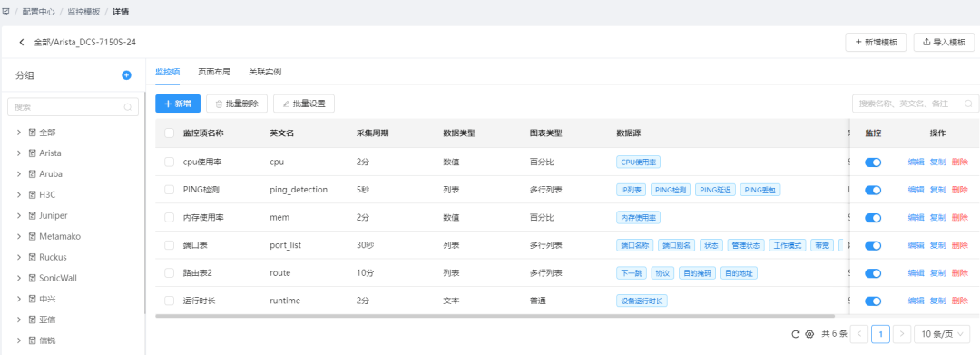Go to page 1 in the pagination

point(880,334)
